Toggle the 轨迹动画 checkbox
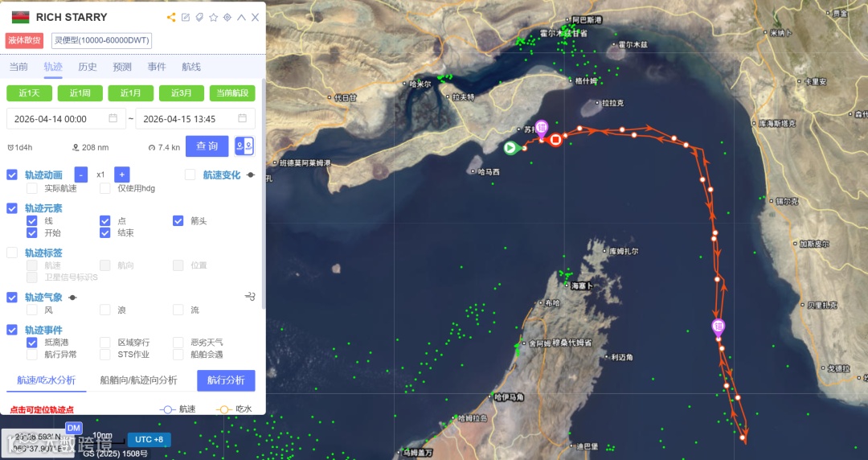868x460 pixels. (12, 175)
